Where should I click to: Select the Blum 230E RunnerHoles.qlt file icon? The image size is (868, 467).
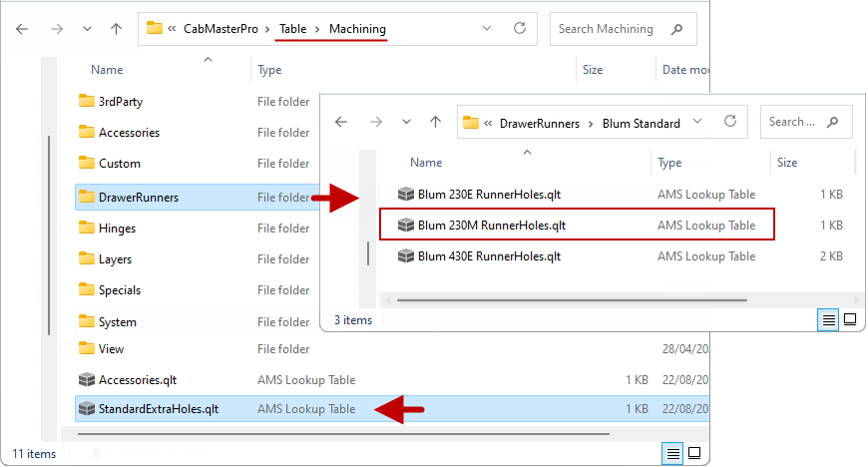(406, 194)
